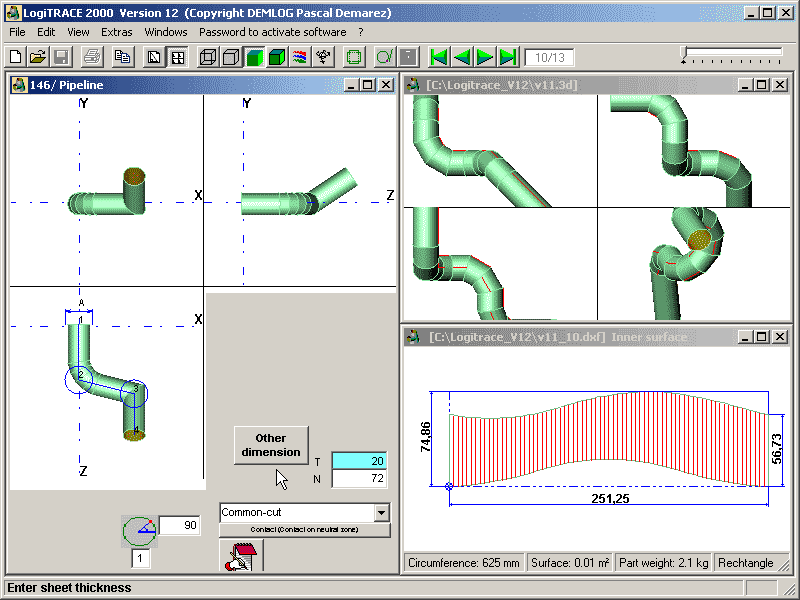Click the Copy icon in the toolbar
The height and width of the screenshot is (600, 800).
pyautogui.click(x=122, y=57)
